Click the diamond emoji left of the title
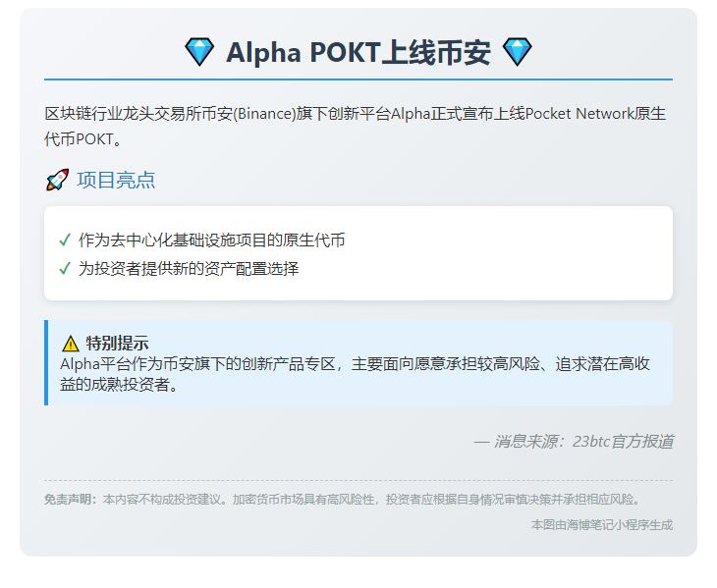Screen dimensions: 717x588 (x=199, y=52)
